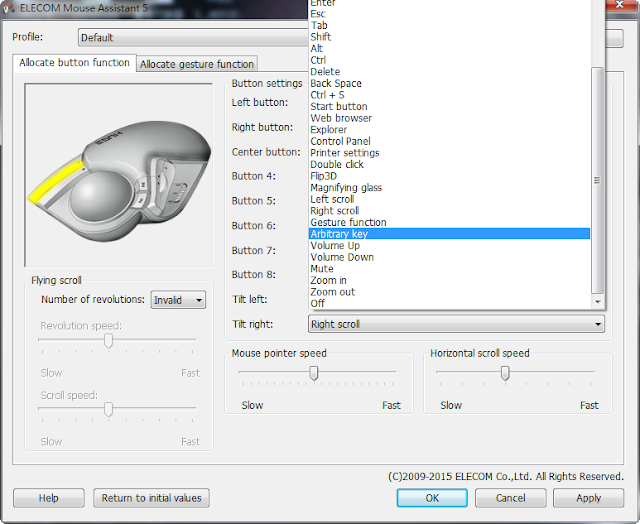640x524 pixels.
Task: Select Zoom in list entry
Action: coord(449,280)
